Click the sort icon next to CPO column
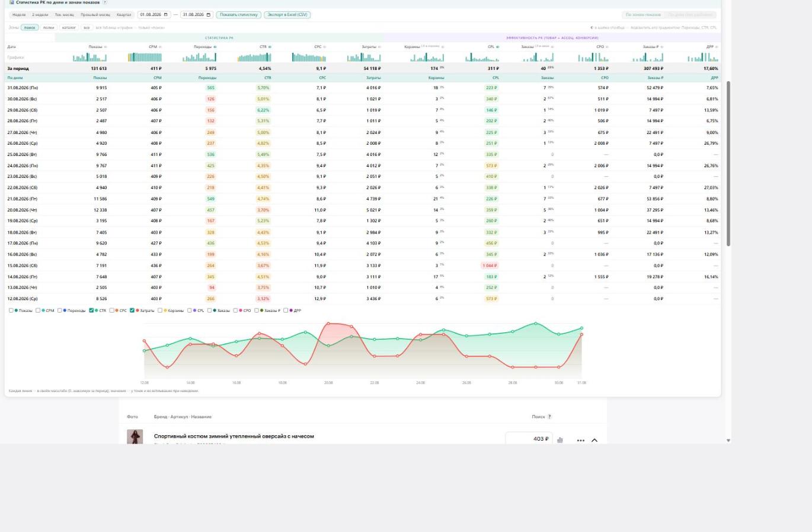The width and height of the screenshot is (812, 532). (607, 47)
